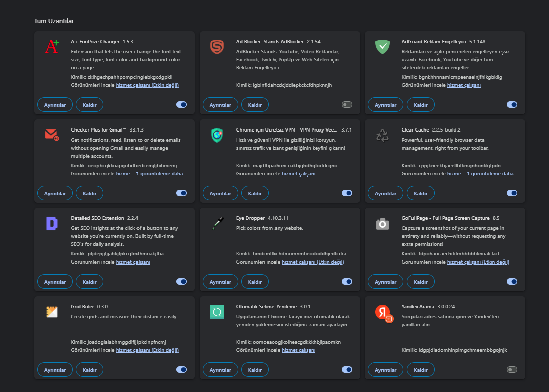Open Ayrıntılar for Yandex.Arama
Image resolution: width=549 pixels, height=392 pixels.
[x=385, y=369]
